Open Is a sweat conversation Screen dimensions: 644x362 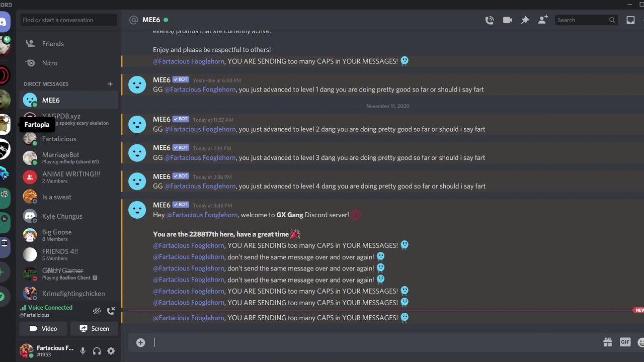(x=69, y=197)
